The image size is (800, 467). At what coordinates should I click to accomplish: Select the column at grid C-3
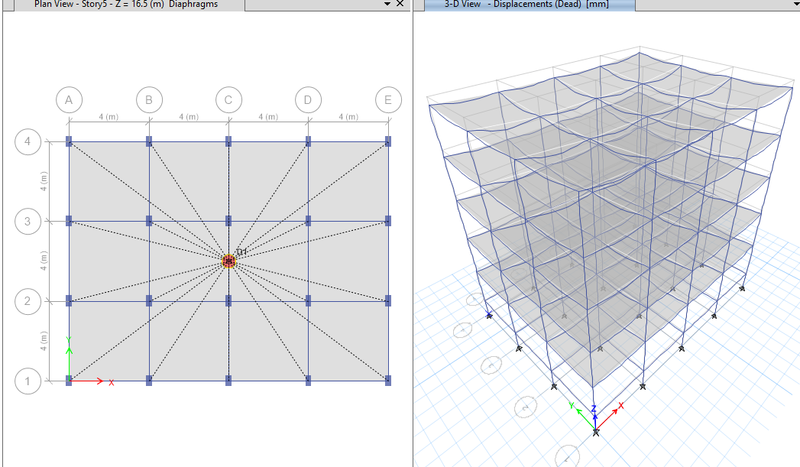point(229,221)
